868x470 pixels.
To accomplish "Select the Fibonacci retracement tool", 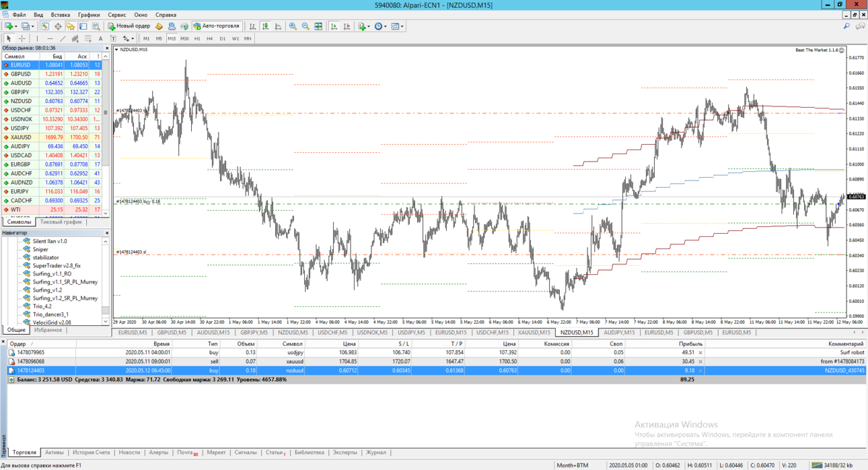I will (x=87, y=38).
